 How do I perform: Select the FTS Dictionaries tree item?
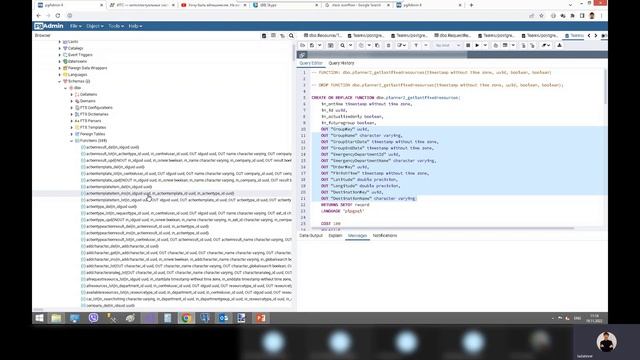94,114
